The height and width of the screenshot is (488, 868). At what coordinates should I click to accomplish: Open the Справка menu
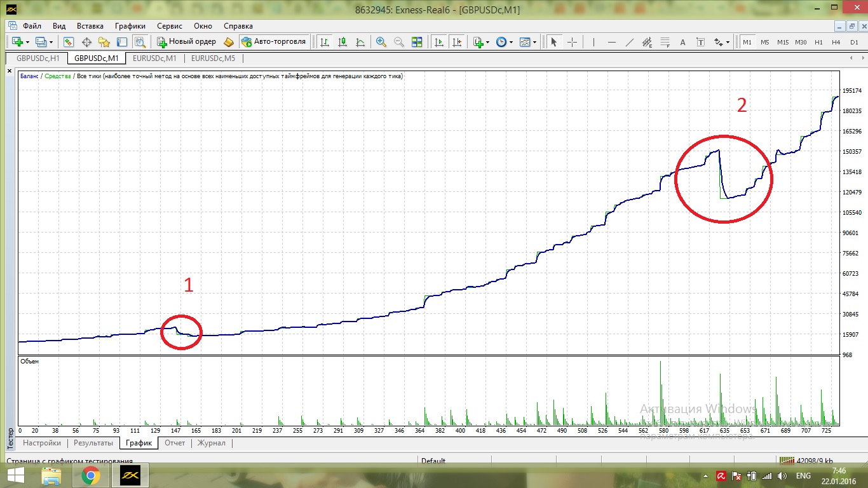[238, 26]
